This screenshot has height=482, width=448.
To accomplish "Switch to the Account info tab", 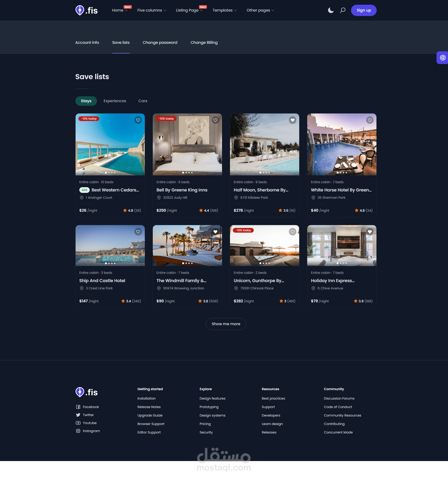I will (87, 42).
